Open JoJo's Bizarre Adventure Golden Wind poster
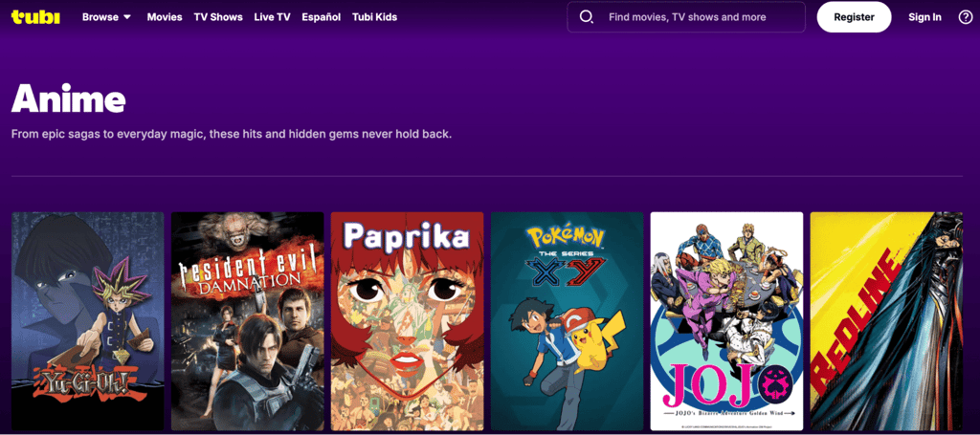The image size is (980, 435). coord(726,321)
